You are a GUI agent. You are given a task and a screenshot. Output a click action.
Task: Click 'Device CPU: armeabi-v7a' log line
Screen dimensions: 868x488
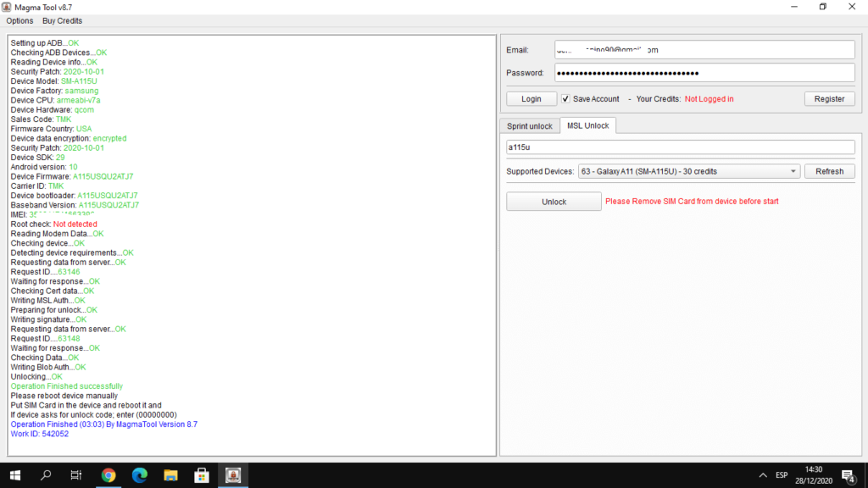click(55, 100)
